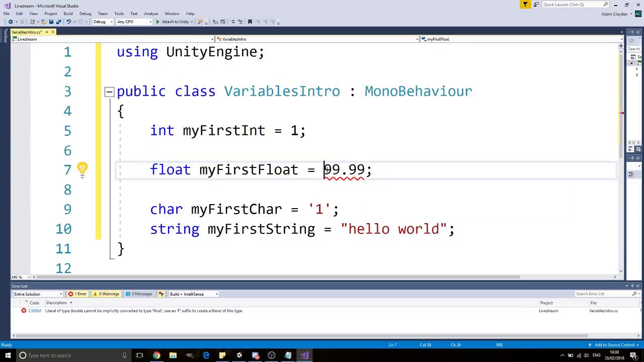Pin the VariablesIntro.cs tab
The height and width of the screenshot is (362, 644).
tap(46, 32)
